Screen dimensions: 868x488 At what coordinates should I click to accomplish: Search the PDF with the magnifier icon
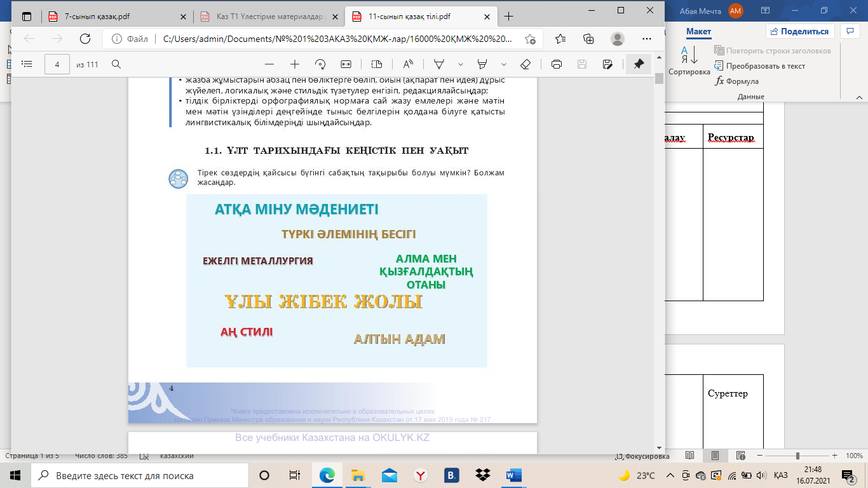116,64
